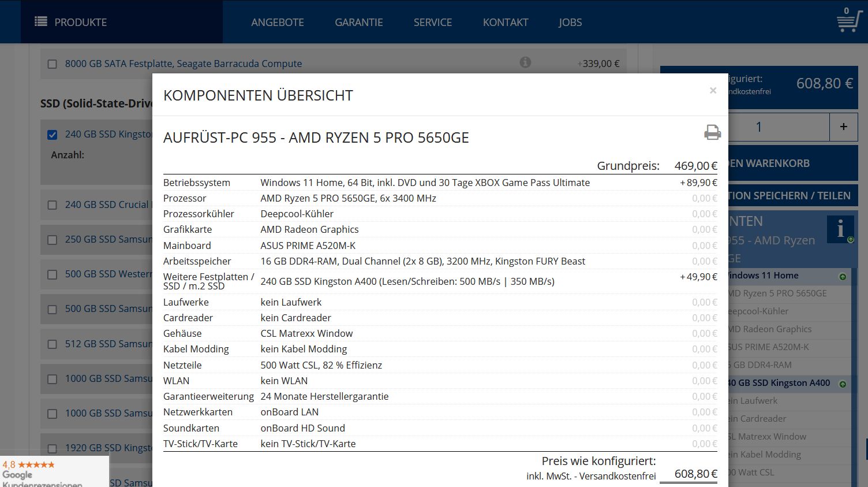This screenshot has height=487, width=868.
Task: Tick 8000 GB SATA Festplatte checkbox
Action: tap(53, 64)
